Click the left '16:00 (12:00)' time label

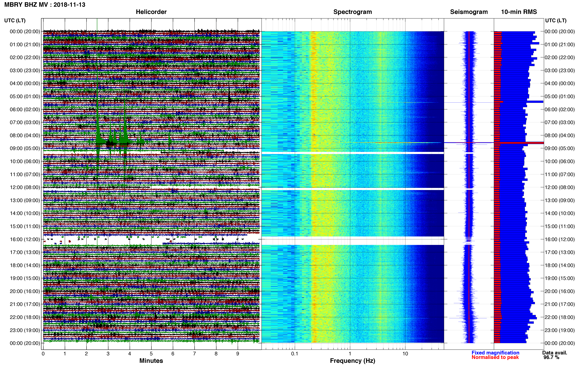pyautogui.click(x=25, y=239)
